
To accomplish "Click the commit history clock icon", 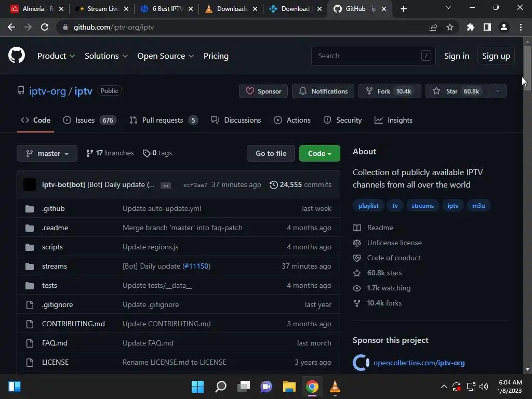I will click(x=273, y=185).
